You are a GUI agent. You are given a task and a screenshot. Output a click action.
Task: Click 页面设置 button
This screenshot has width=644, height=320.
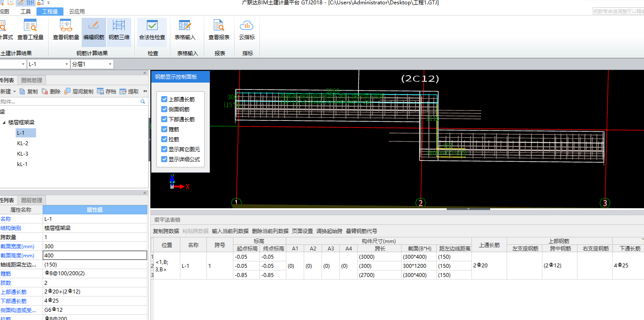(302, 231)
